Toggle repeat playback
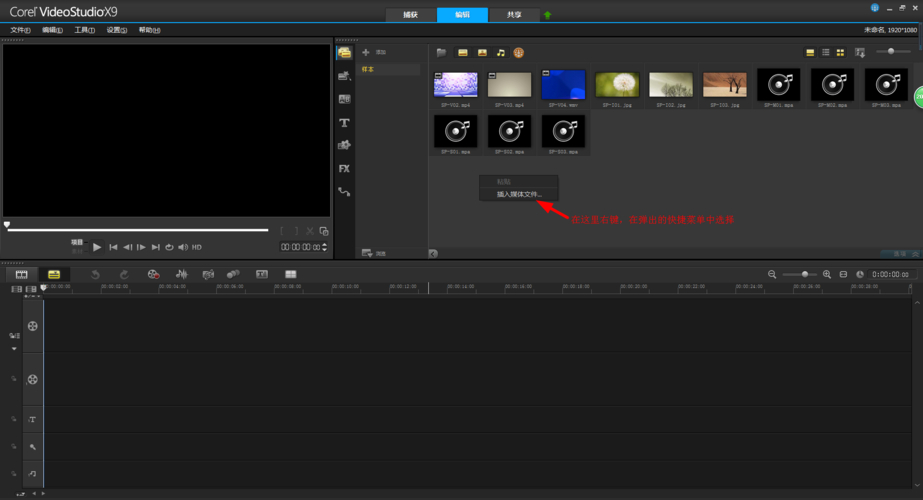 coord(170,247)
